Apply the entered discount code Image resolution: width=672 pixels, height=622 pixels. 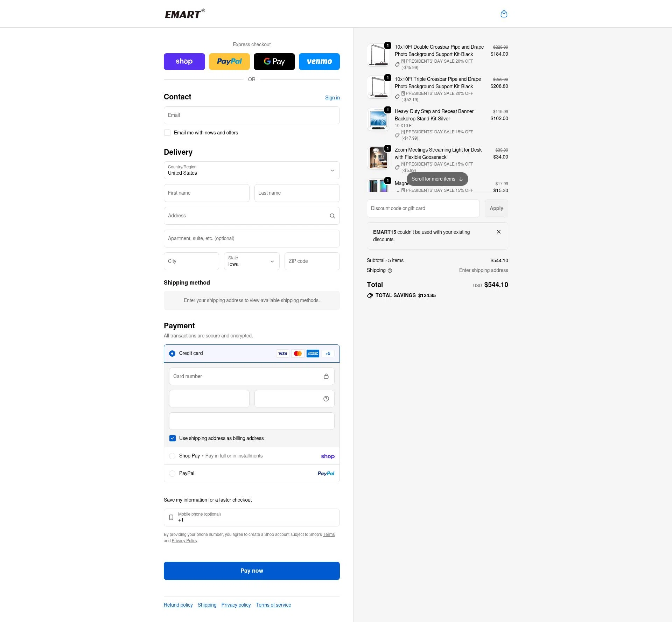pyautogui.click(x=496, y=208)
